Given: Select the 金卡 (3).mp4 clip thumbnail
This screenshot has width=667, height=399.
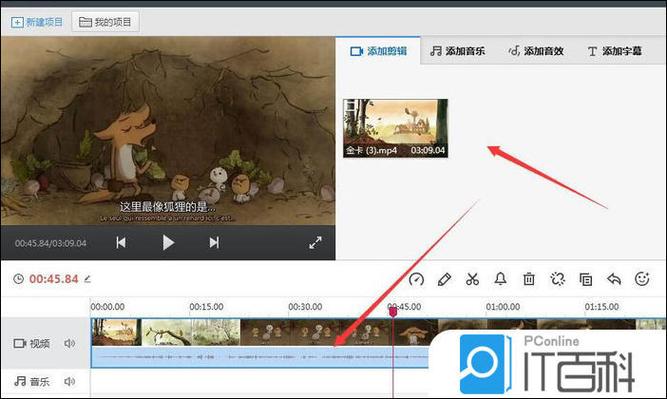Looking at the screenshot, I should [x=396, y=128].
